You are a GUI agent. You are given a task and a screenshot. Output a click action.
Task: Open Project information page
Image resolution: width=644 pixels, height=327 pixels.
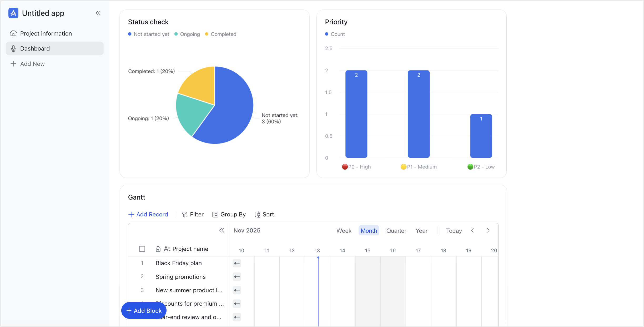tap(55, 33)
